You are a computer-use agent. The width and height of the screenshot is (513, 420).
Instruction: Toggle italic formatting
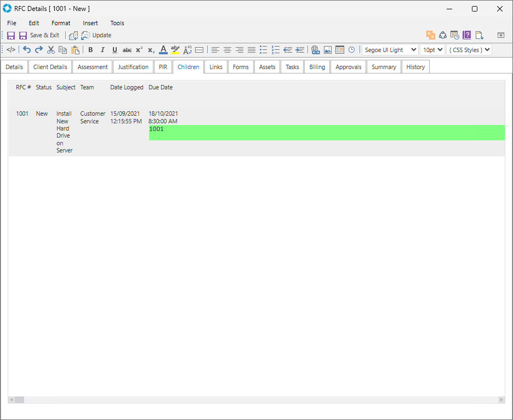pyautogui.click(x=102, y=50)
